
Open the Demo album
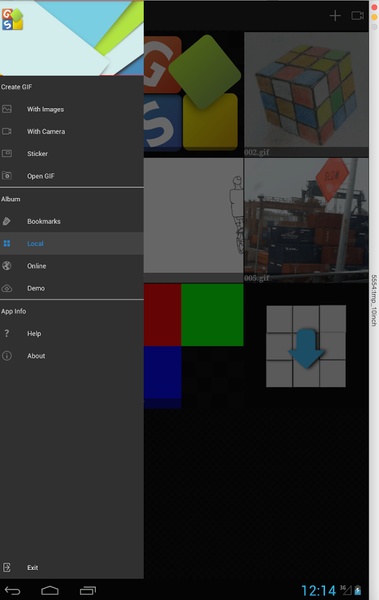click(72, 288)
